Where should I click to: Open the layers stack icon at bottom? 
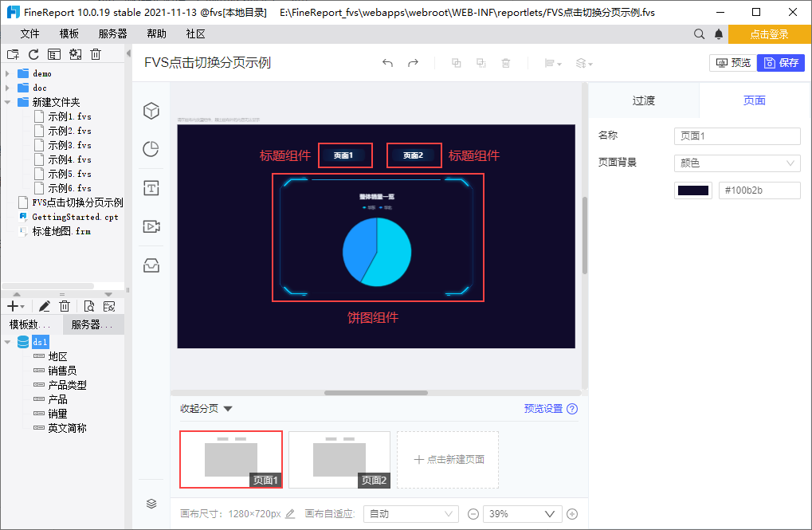point(151,504)
